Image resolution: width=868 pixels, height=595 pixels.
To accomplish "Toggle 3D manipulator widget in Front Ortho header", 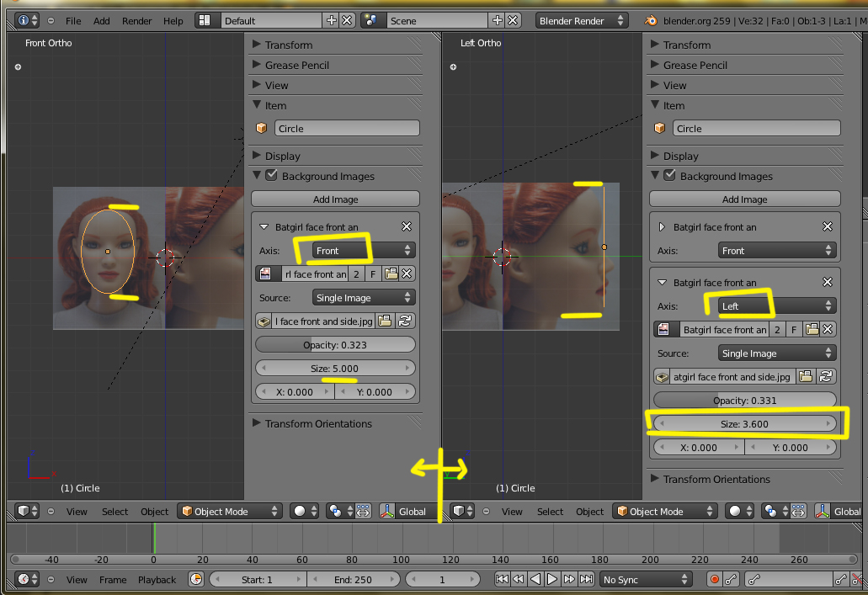I will click(387, 511).
